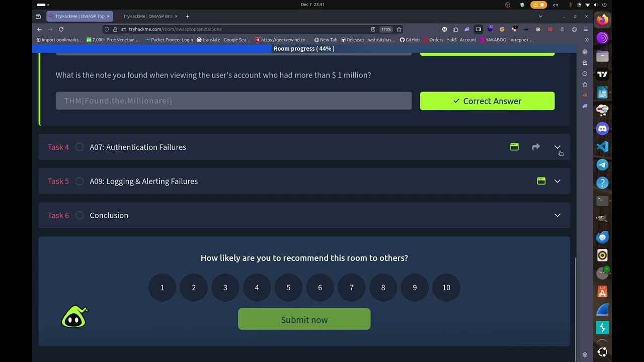Viewport: 644px width, 362px height.
Task: Open a new browser tab
Action: click(188, 16)
